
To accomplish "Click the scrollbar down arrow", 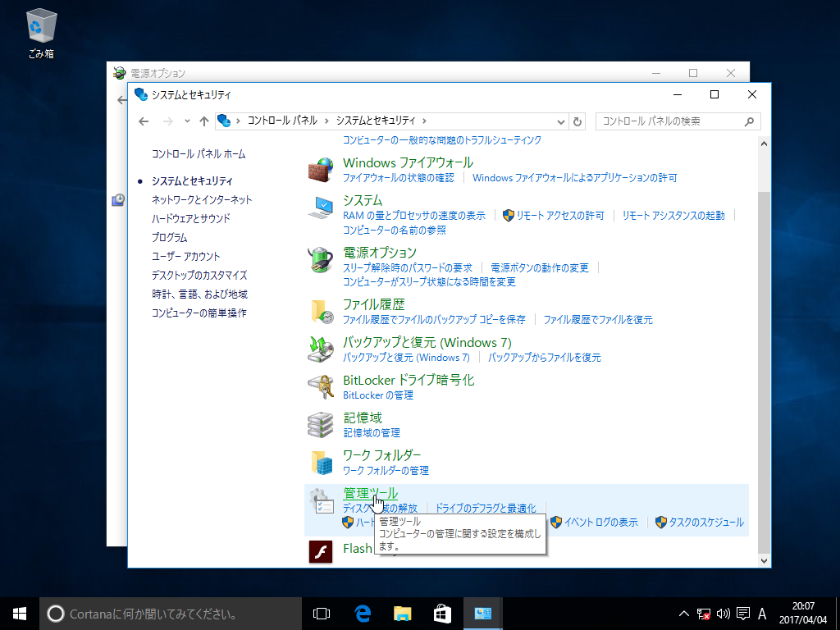I will pyautogui.click(x=764, y=561).
